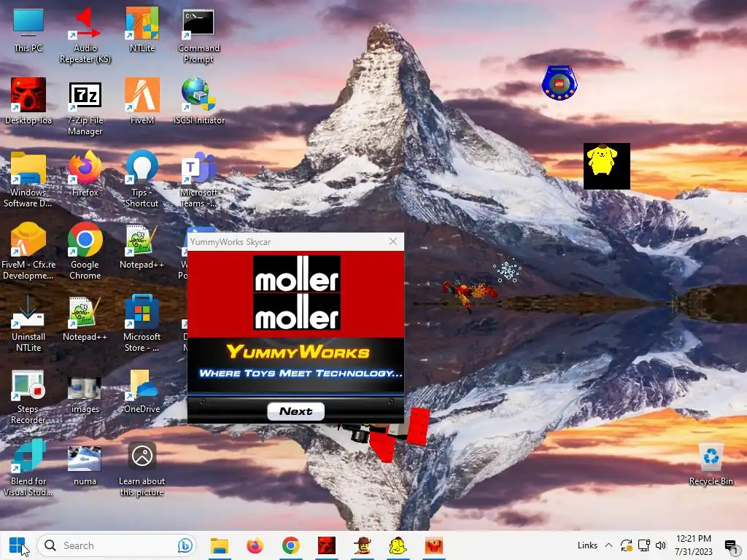This screenshot has width=747, height=560.
Task: Click the sync update tray icon
Action: click(x=627, y=545)
